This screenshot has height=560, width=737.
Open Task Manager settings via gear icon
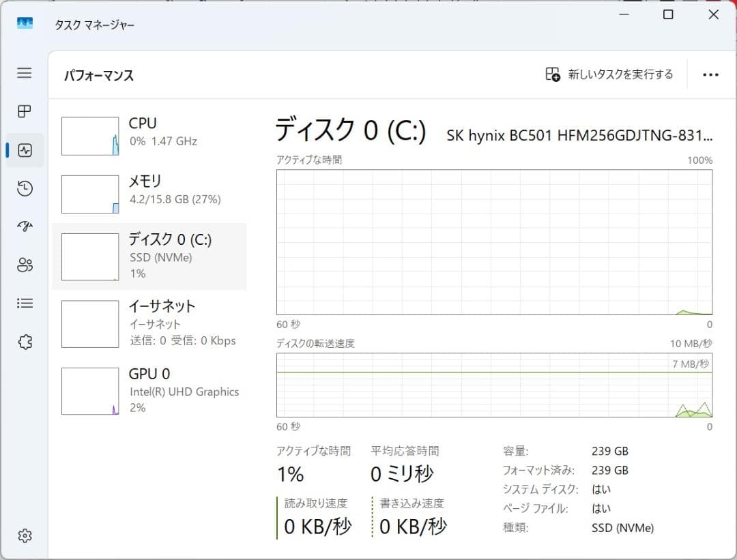click(x=25, y=536)
